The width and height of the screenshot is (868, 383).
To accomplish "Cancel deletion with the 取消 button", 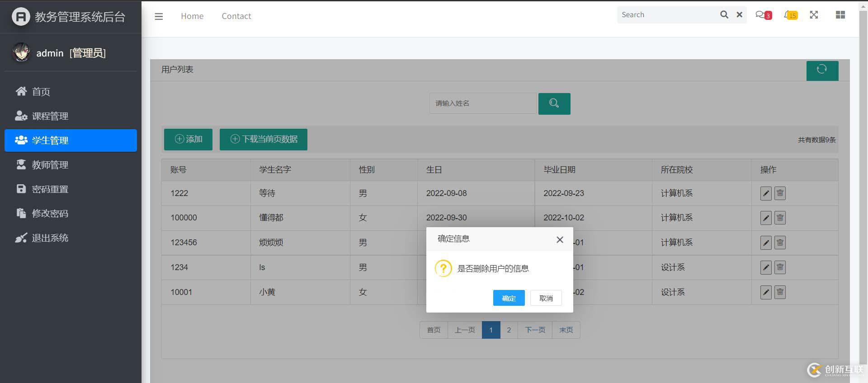I will point(546,298).
